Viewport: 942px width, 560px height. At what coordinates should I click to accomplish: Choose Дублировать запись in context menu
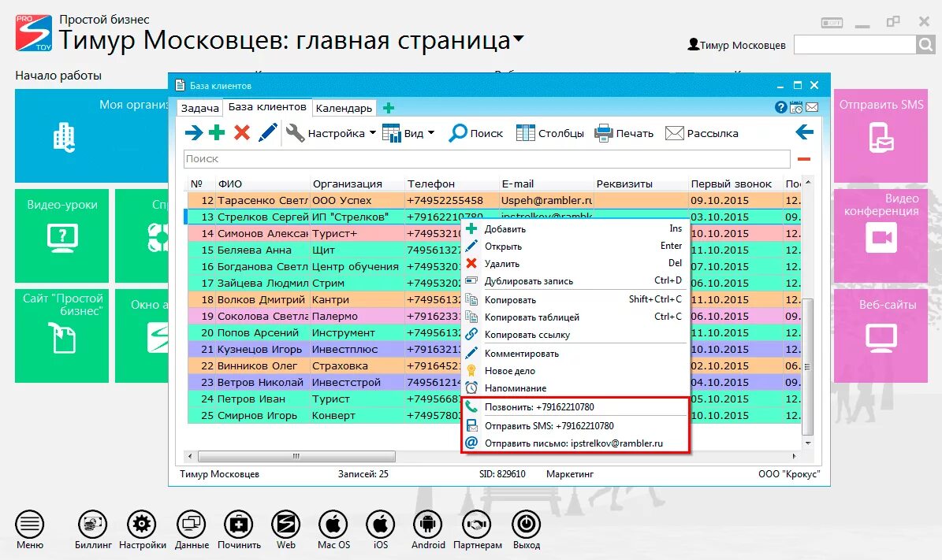click(575, 281)
